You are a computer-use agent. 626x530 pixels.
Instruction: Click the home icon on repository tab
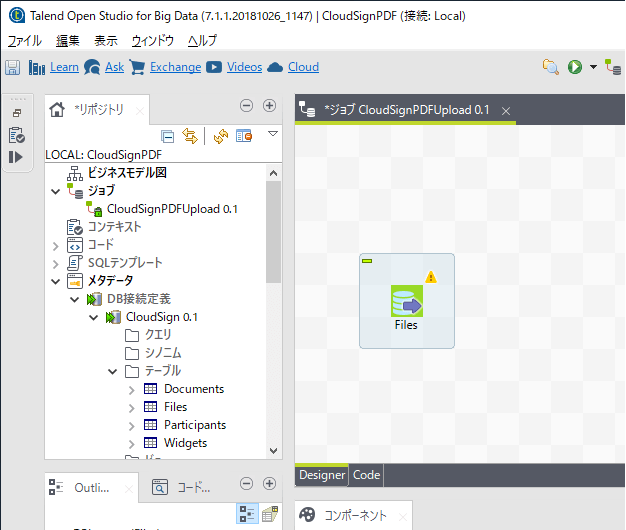[x=57, y=109]
